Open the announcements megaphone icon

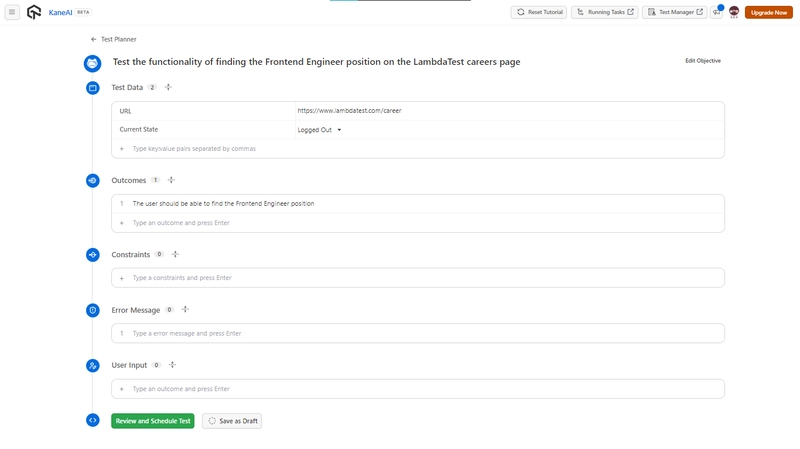click(x=717, y=12)
